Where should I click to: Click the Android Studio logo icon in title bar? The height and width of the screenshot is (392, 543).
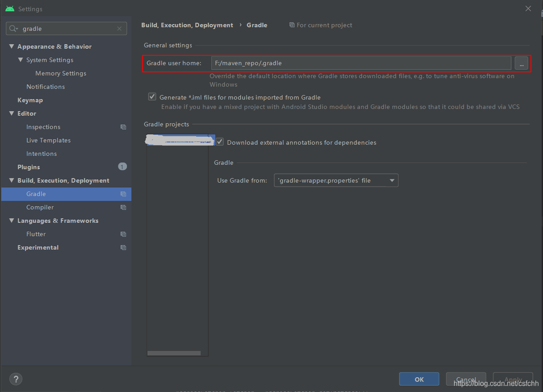tap(10, 8)
